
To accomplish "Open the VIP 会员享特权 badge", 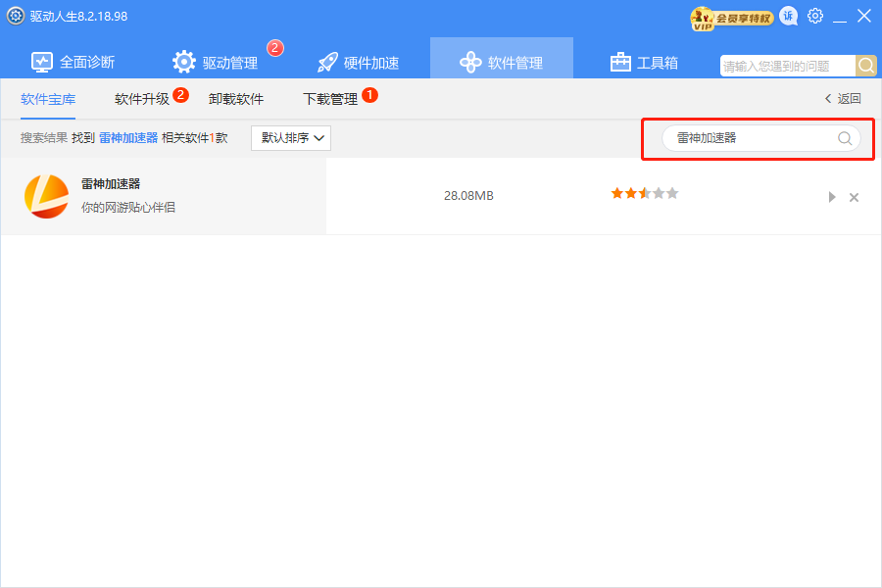I will 731,18.
